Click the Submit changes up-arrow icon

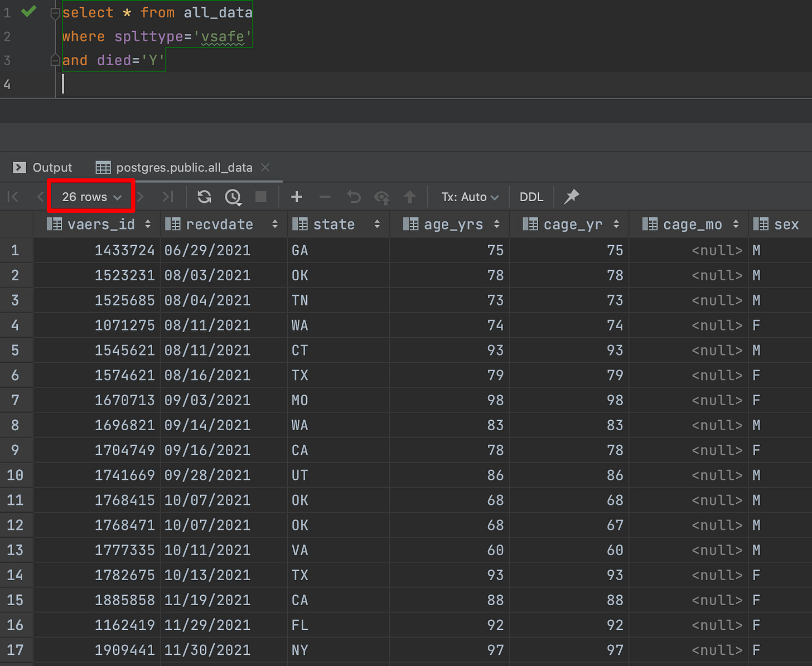(x=410, y=197)
